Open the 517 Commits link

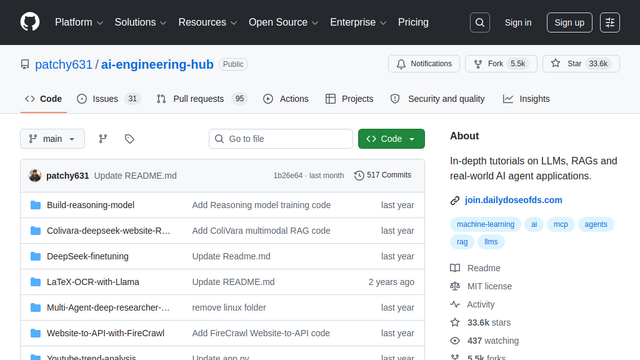(x=383, y=175)
